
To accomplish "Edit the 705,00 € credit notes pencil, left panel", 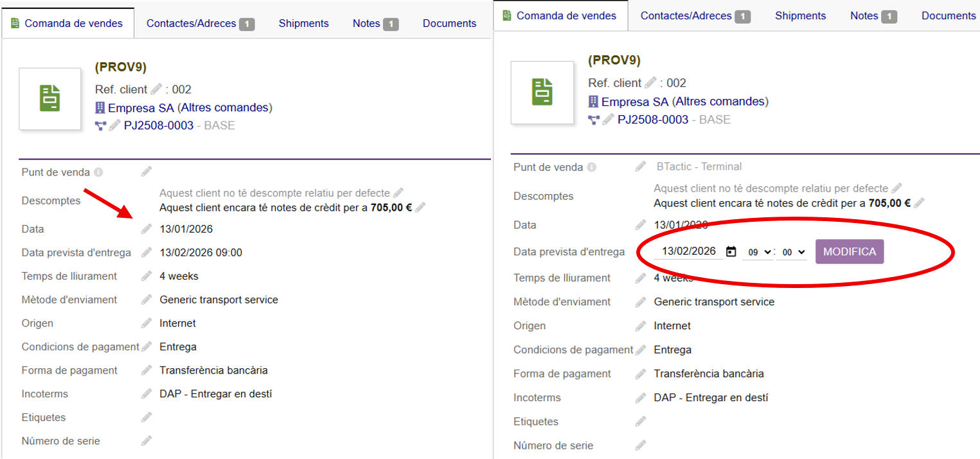I will coord(420,208).
